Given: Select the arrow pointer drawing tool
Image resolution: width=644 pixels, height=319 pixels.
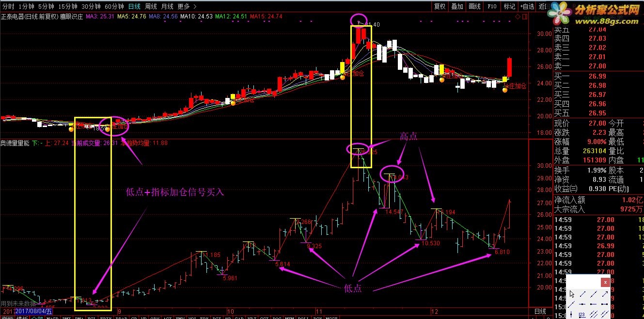Looking at the screenshot, I should point(572,294).
